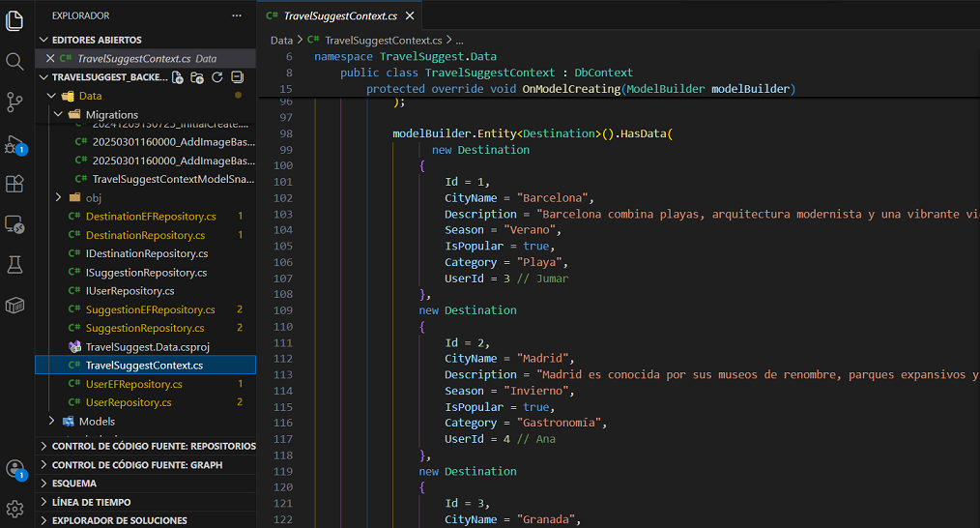Close TravelSuggestContext.cs in open editors

(50, 58)
